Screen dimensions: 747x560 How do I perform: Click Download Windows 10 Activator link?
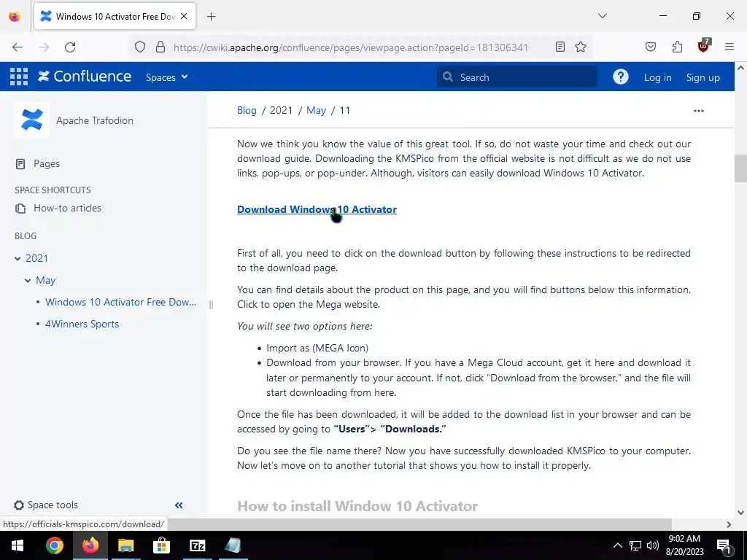[317, 209]
